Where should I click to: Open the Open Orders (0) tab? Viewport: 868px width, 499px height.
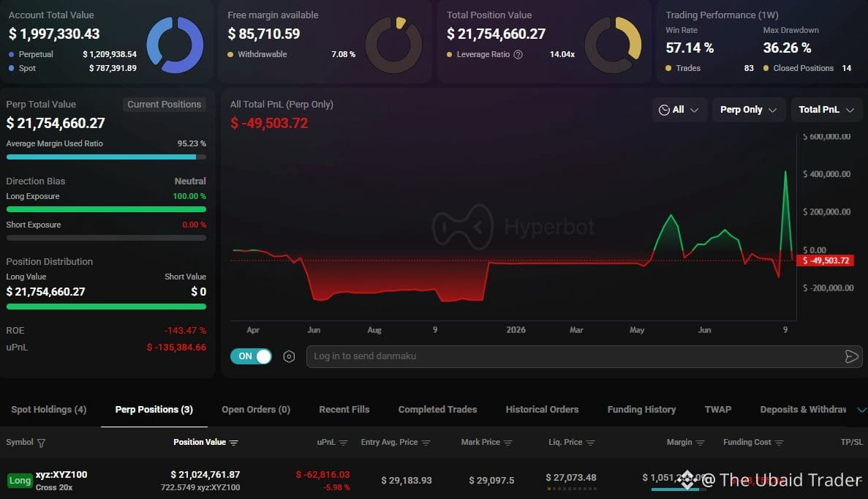pyautogui.click(x=256, y=409)
